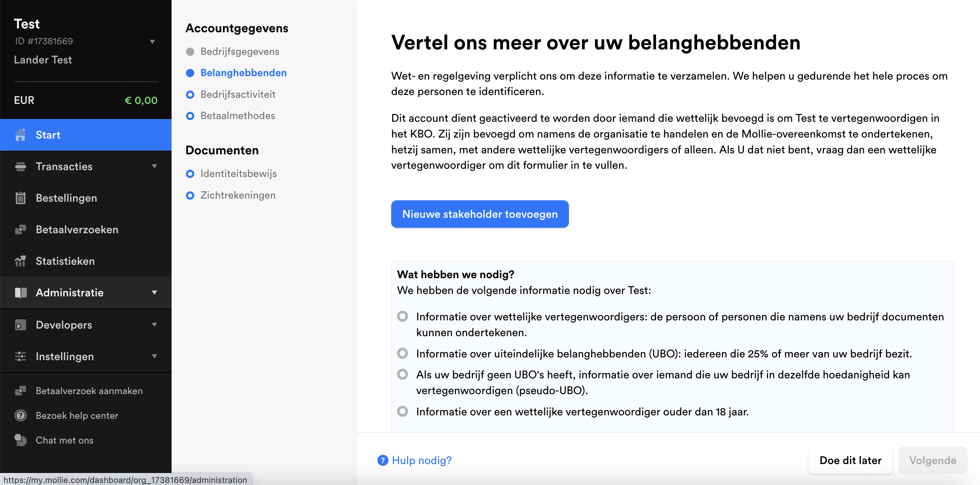Click the Belanghebbenden step indicator dot

tap(190, 73)
